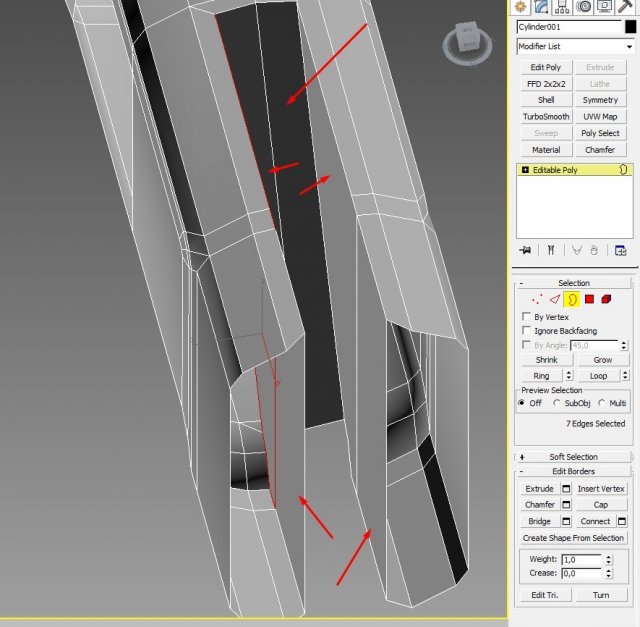Image resolution: width=640 pixels, height=627 pixels.
Task: Enable Ignore Backfacing checkbox
Action: coord(527,331)
